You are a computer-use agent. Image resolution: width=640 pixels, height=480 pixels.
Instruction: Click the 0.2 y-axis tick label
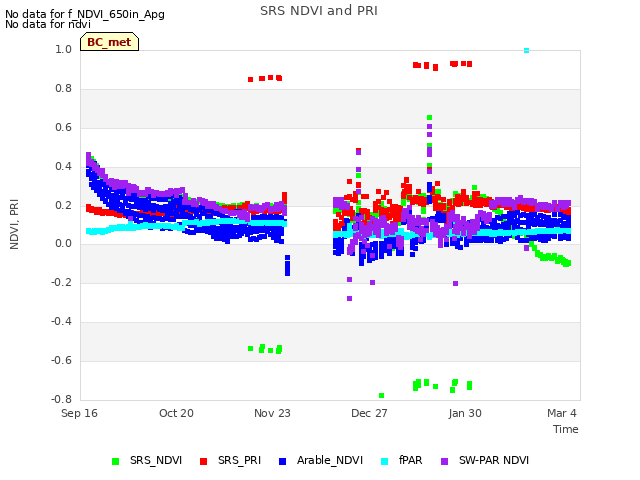click(x=63, y=205)
